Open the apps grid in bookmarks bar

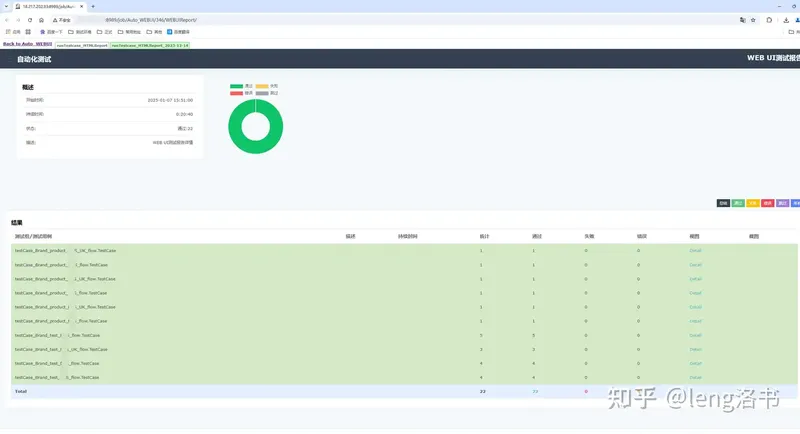coord(7,32)
